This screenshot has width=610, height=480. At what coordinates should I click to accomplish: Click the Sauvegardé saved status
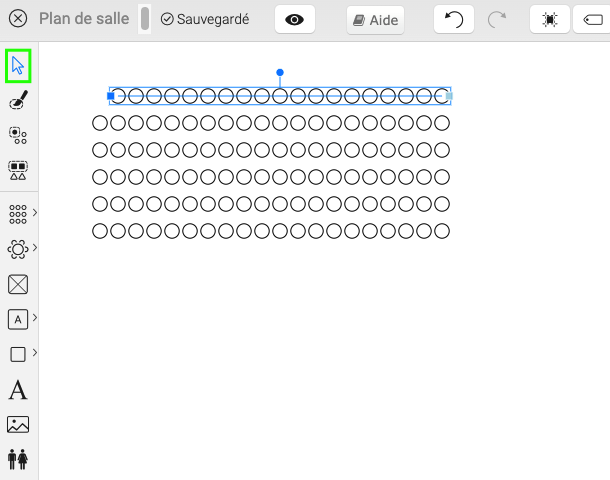[205, 19]
